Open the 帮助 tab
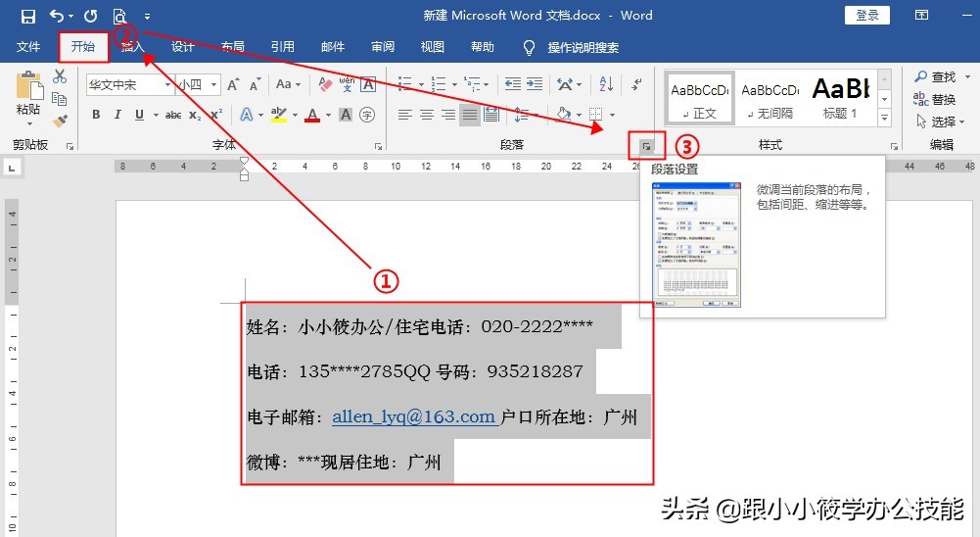The height and width of the screenshot is (537, 980). 483,47
